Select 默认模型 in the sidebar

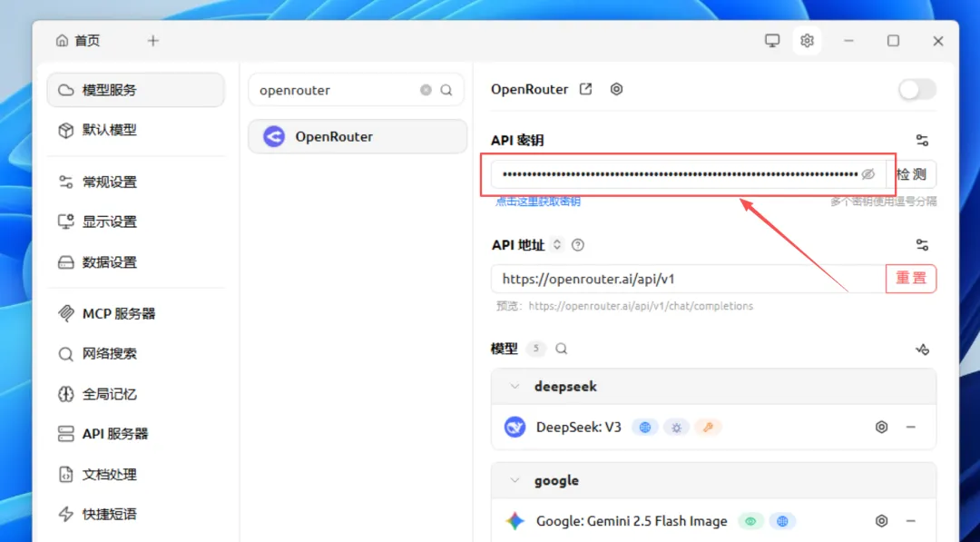point(135,130)
